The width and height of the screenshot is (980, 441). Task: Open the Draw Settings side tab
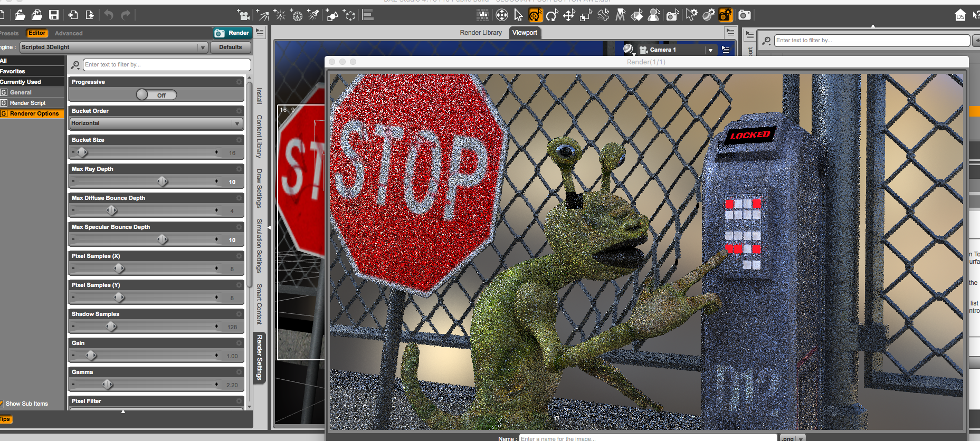(x=259, y=188)
